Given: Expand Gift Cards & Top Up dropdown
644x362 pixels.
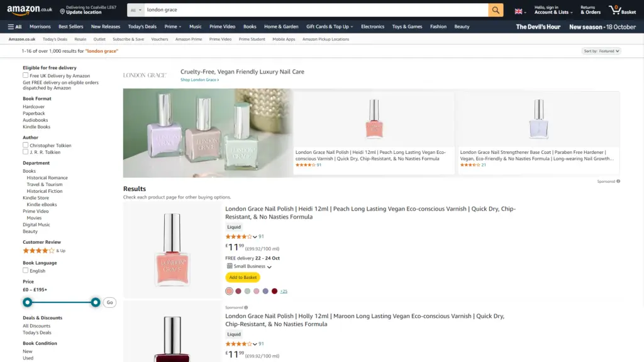Looking at the screenshot, I should tap(330, 26).
